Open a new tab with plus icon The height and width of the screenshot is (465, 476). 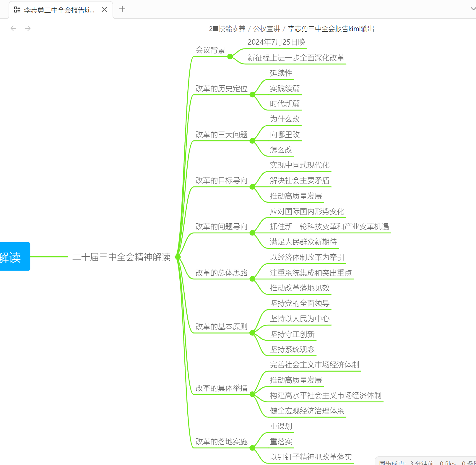122,9
